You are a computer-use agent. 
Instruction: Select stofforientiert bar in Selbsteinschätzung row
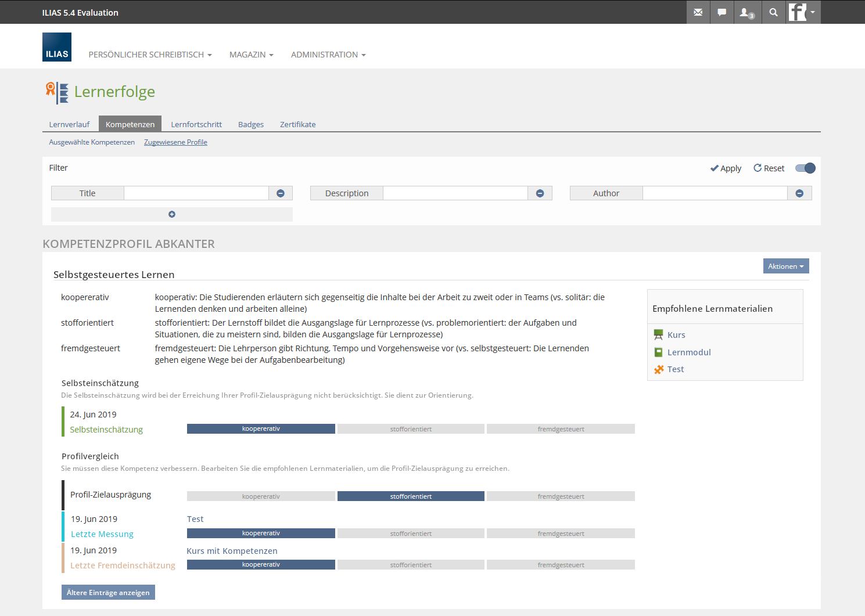411,429
